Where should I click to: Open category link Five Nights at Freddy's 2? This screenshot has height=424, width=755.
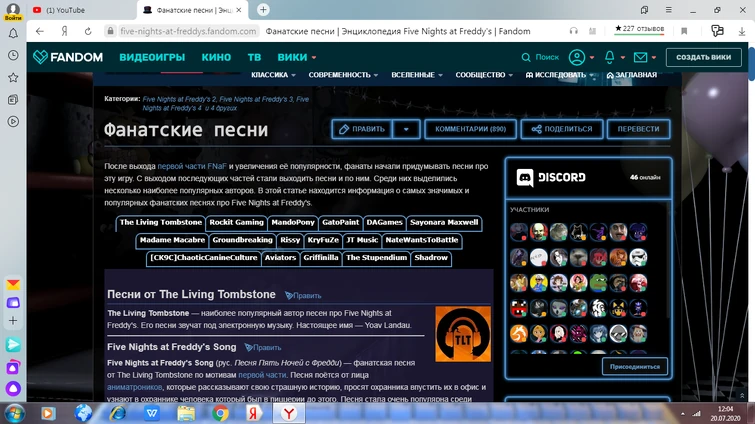[x=179, y=99]
